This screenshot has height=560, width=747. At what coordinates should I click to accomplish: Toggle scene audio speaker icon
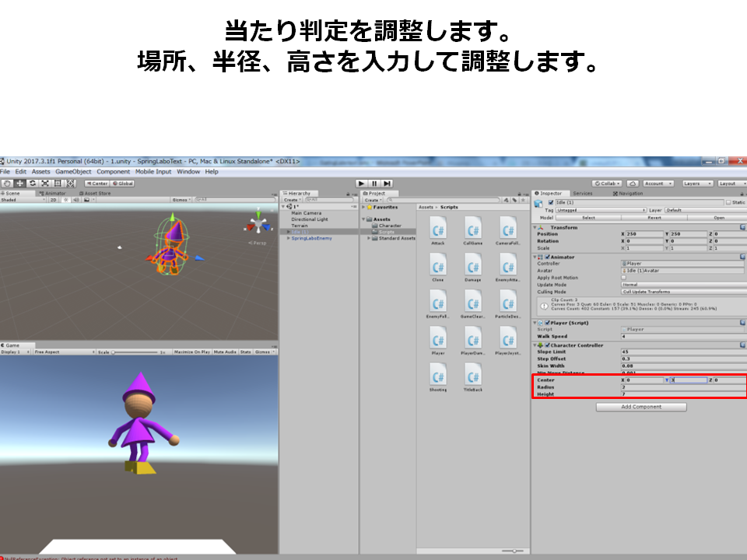click(x=76, y=200)
